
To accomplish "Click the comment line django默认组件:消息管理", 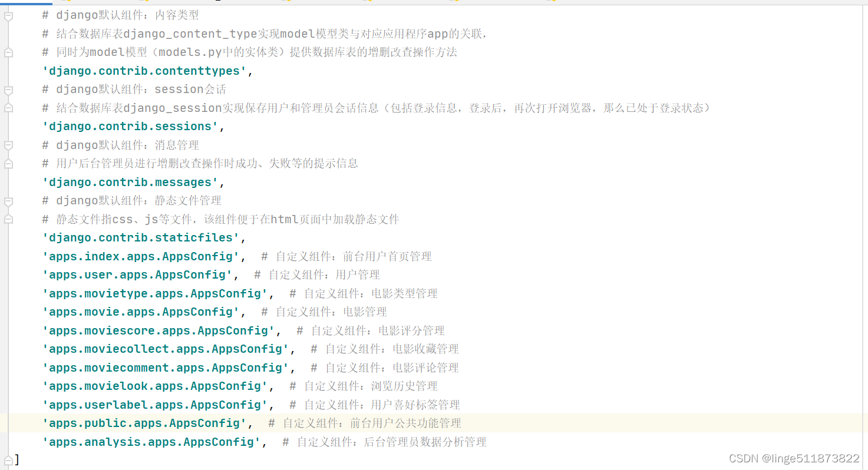I will coord(121,145).
